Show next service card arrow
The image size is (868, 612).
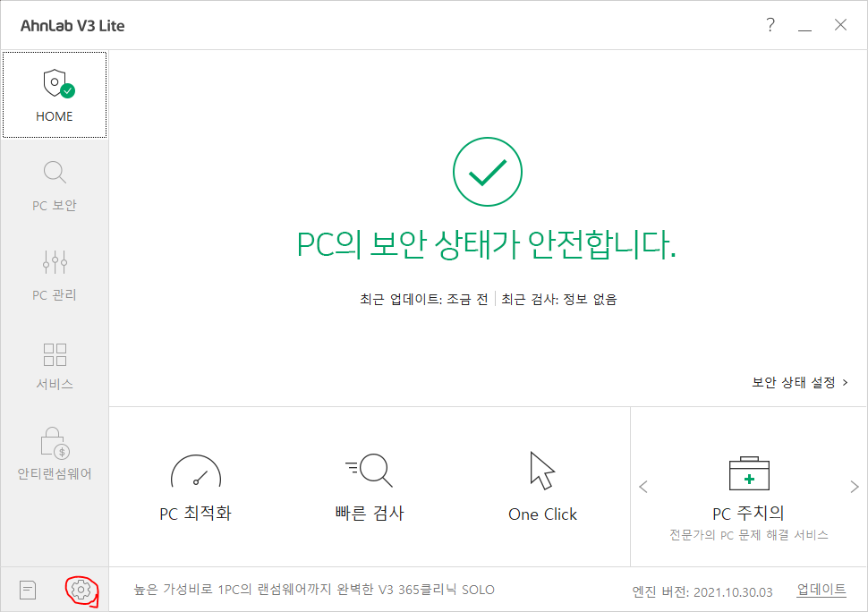[x=855, y=487]
